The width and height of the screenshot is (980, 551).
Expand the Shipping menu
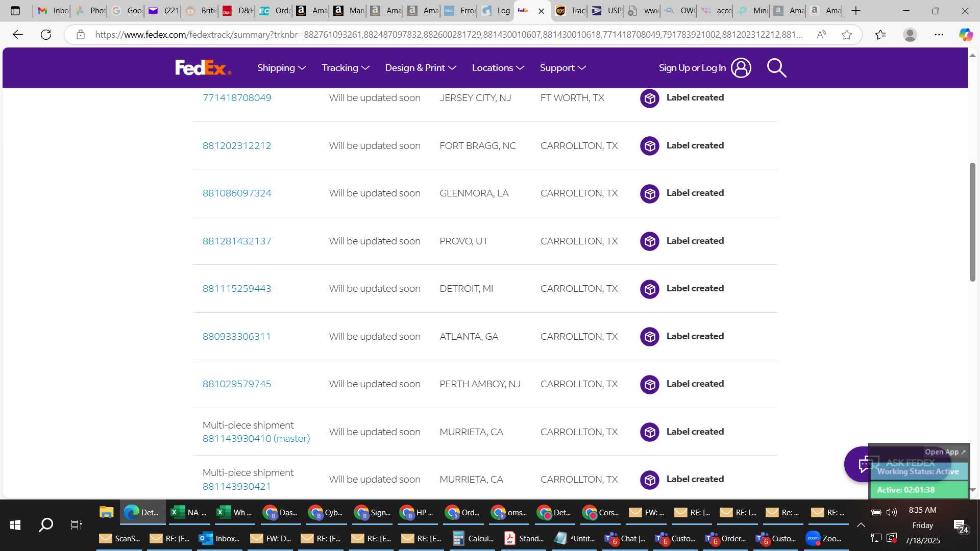click(x=281, y=68)
